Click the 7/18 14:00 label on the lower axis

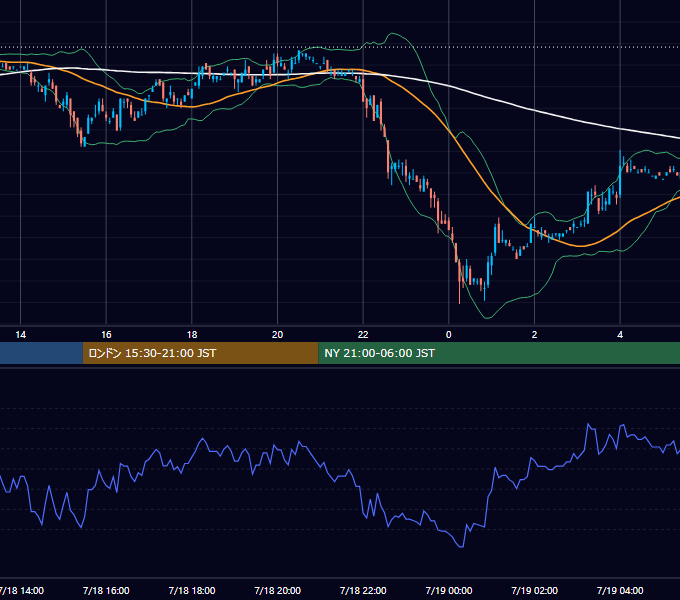[22, 591]
